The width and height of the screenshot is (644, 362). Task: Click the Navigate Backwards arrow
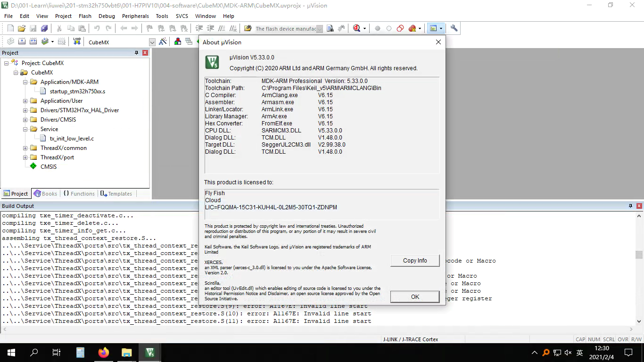[124, 28]
